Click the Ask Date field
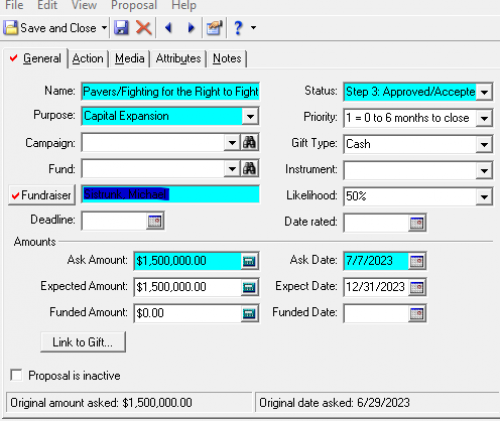Screen dimensions: 500x421 [376, 261]
